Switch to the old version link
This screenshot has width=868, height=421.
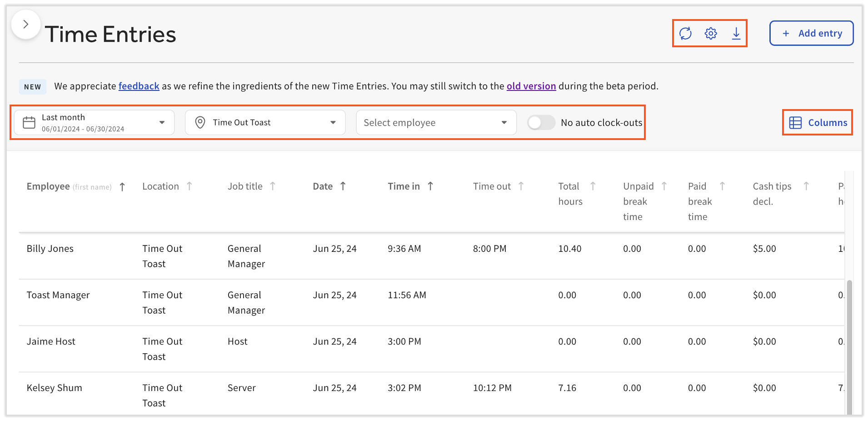(531, 86)
